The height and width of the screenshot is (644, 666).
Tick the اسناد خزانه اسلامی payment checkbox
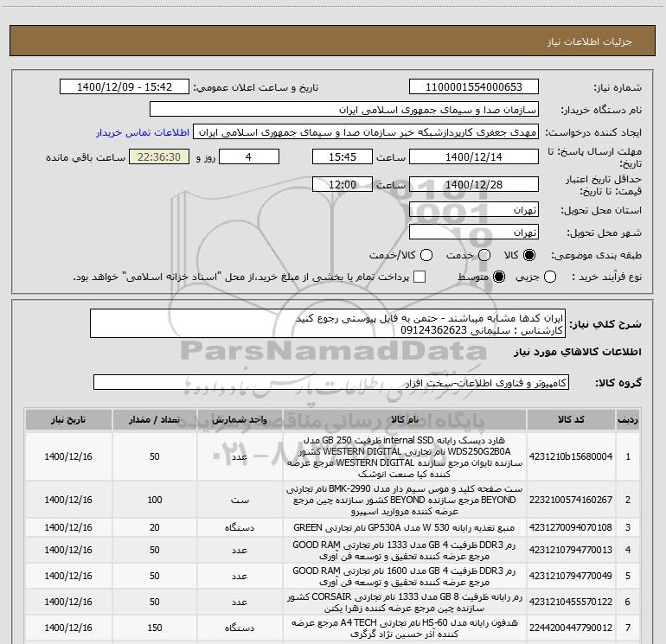[x=419, y=277]
